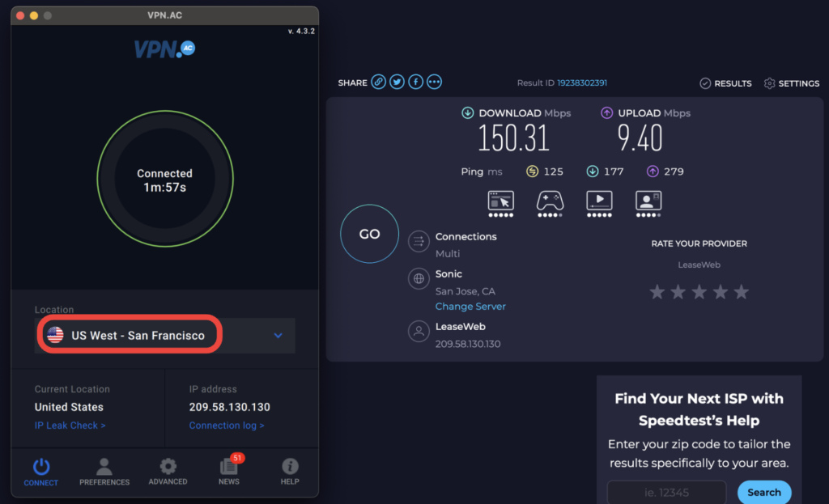Click the upload ping icon showing 279

click(653, 172)
